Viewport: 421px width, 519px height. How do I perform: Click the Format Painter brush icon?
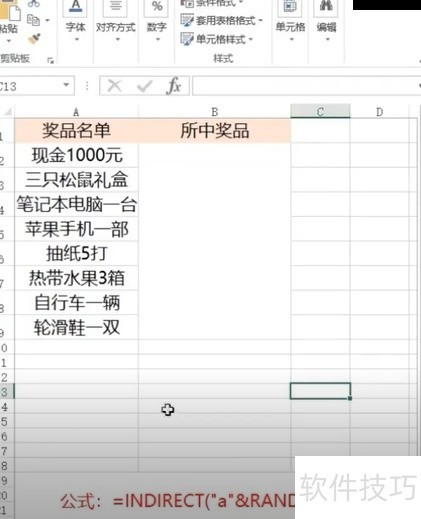[34, 39]
